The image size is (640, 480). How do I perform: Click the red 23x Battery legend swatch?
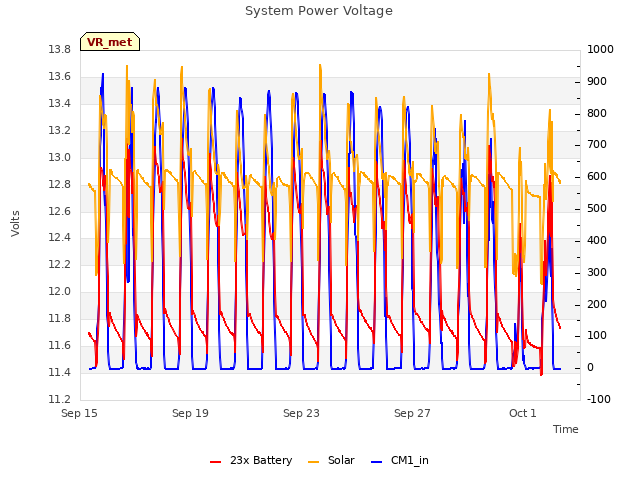click(x=215, y=462)
